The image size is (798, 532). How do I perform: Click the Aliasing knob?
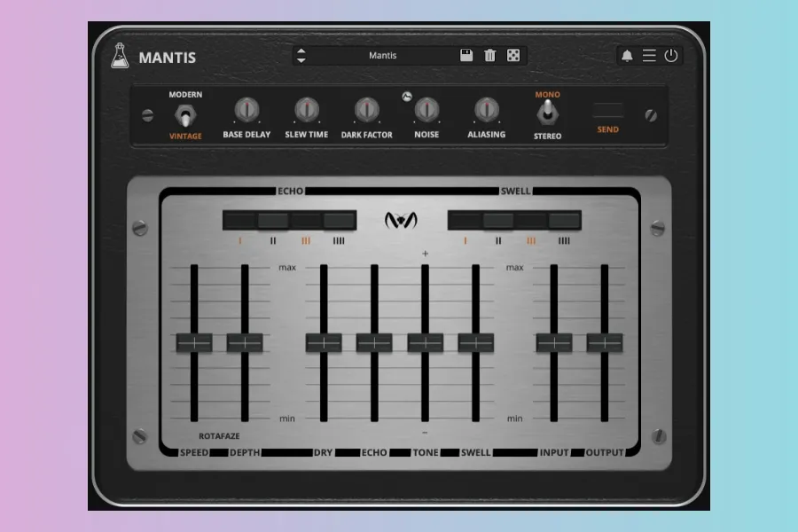coord(486,110)
